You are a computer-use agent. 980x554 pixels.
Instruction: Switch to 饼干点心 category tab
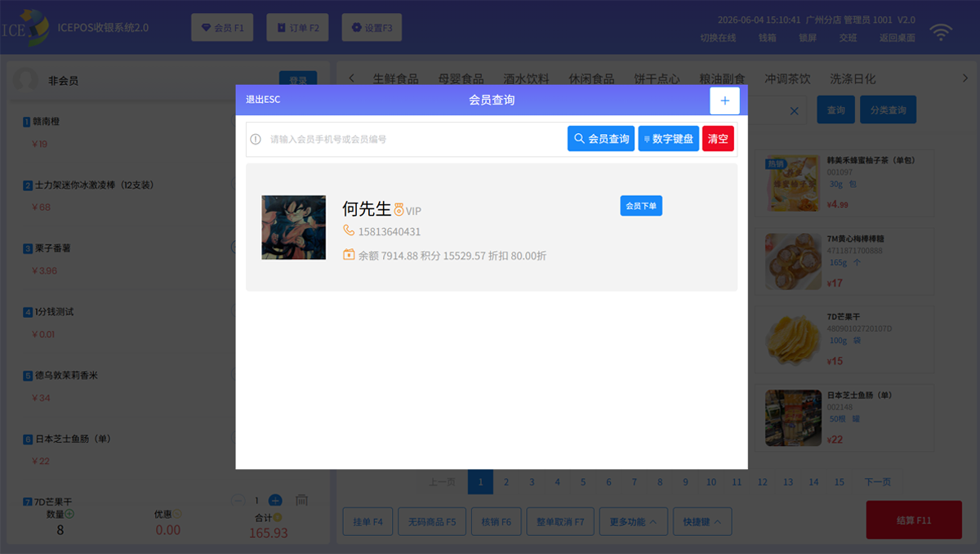pos(657,78)
